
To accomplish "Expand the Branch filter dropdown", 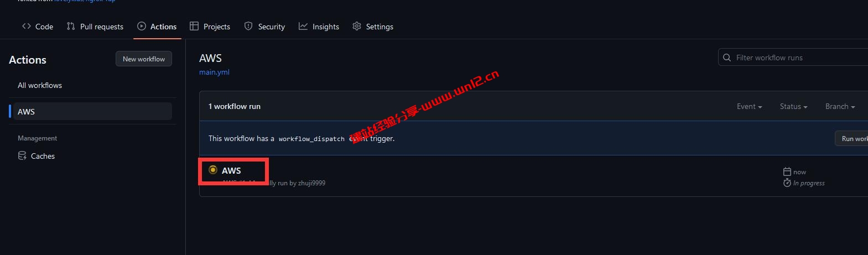I will pos(840,106).
